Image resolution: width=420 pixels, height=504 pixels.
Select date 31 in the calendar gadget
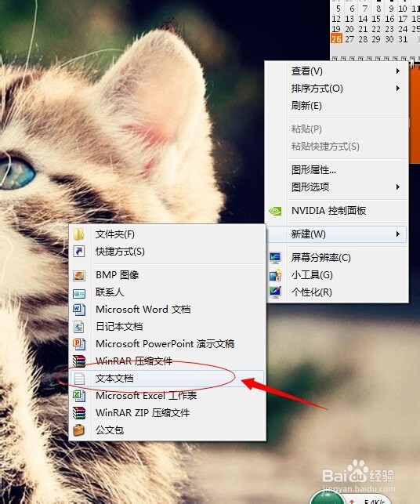[403, 39]
